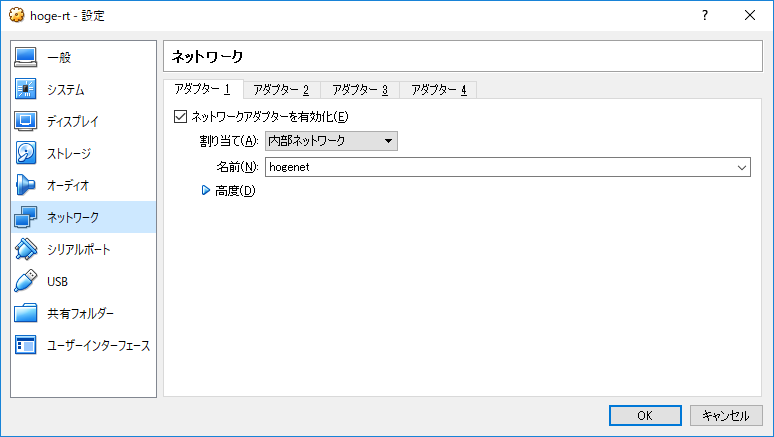Uncheck ネットワークアダプターを有効化 checkbox
The width and height of the screenshot is (774, 437).
[180, 117]
